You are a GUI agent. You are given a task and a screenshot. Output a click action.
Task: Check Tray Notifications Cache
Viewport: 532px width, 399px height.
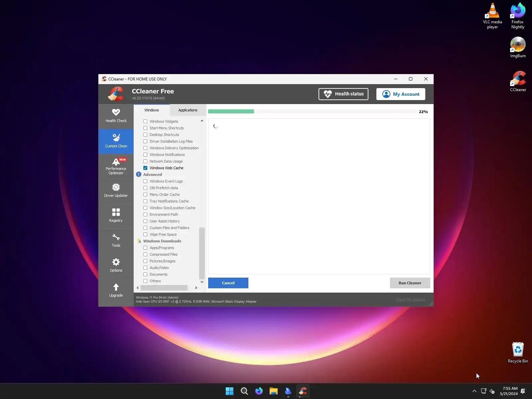[x=145, y=201]
